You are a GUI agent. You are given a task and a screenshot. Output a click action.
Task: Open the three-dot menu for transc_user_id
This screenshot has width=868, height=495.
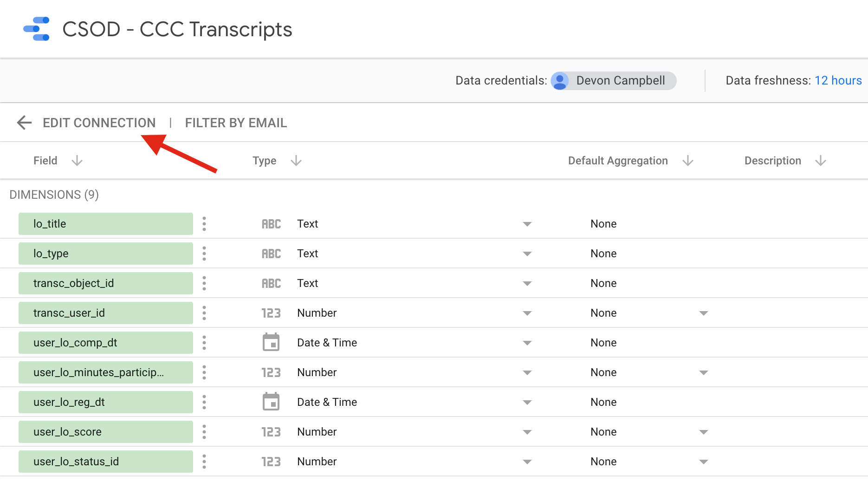[x=204, y=313]
